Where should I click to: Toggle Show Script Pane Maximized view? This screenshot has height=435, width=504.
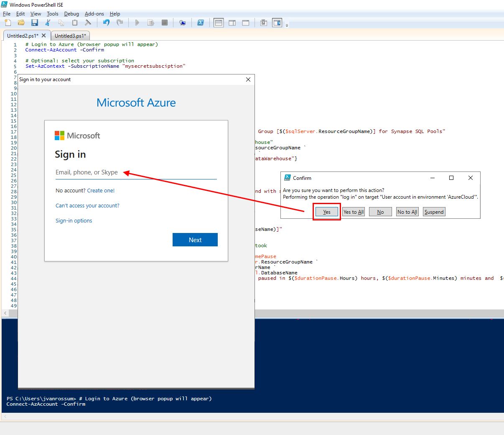(x=246, y=23)
